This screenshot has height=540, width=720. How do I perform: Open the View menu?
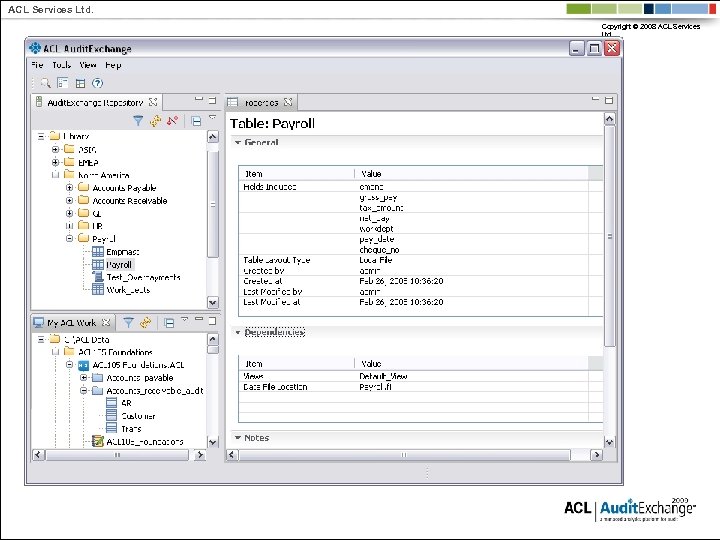[x=88, y=65]
